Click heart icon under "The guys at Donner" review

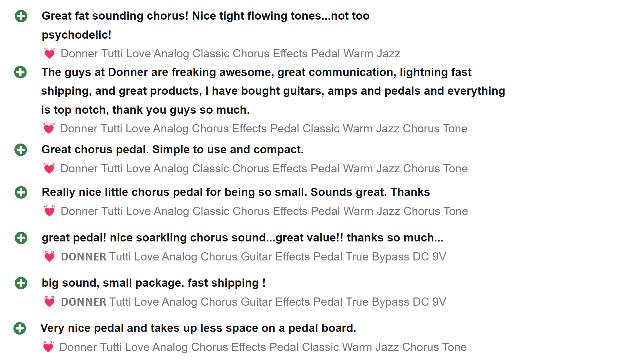[49, 128]
